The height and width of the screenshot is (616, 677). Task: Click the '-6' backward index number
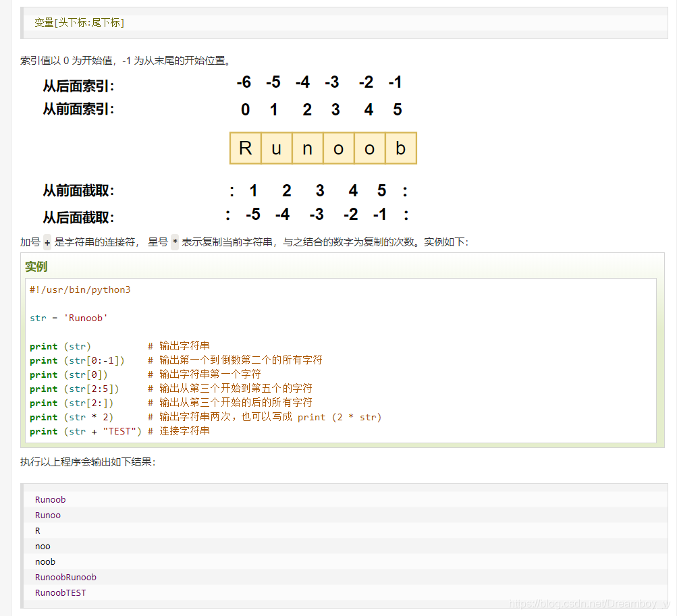pyautogui.click(x=244, y=82)
